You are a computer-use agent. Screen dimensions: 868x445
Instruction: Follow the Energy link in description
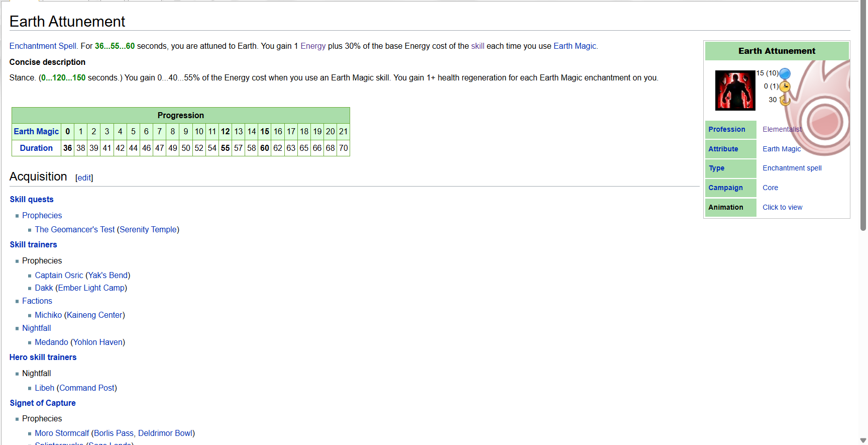click(313, 46)
